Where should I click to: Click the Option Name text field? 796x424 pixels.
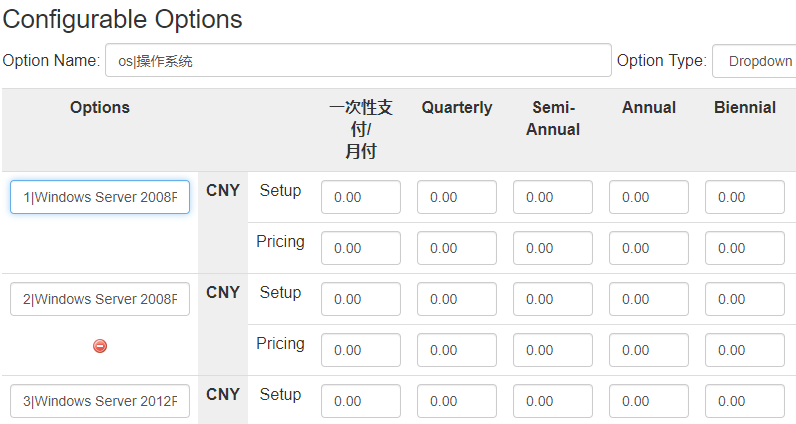(358, 60)
